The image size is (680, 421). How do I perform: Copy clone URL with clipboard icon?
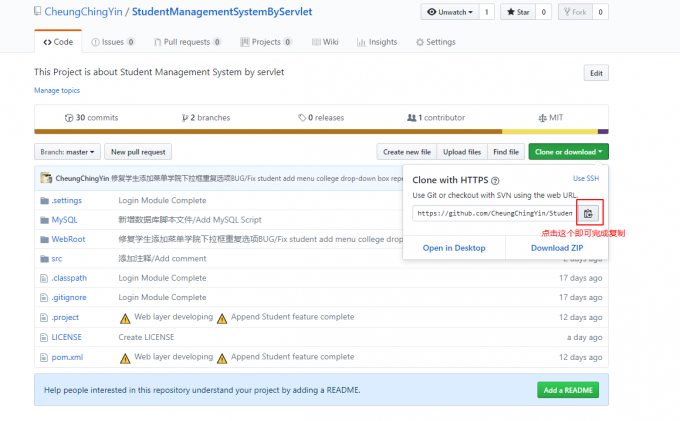(x=588, y=213)
